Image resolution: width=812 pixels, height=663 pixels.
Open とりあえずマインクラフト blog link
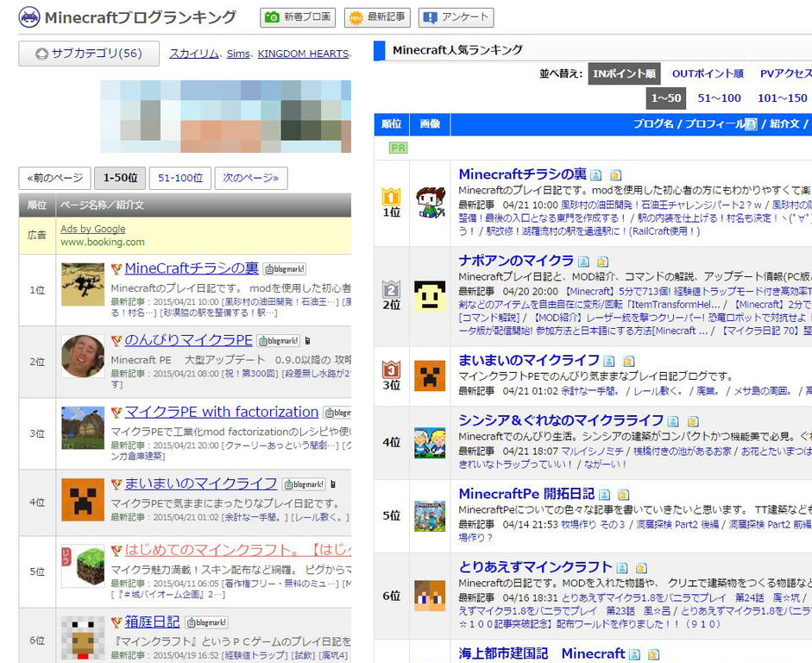pyautogui.click(x=536, y=566)
